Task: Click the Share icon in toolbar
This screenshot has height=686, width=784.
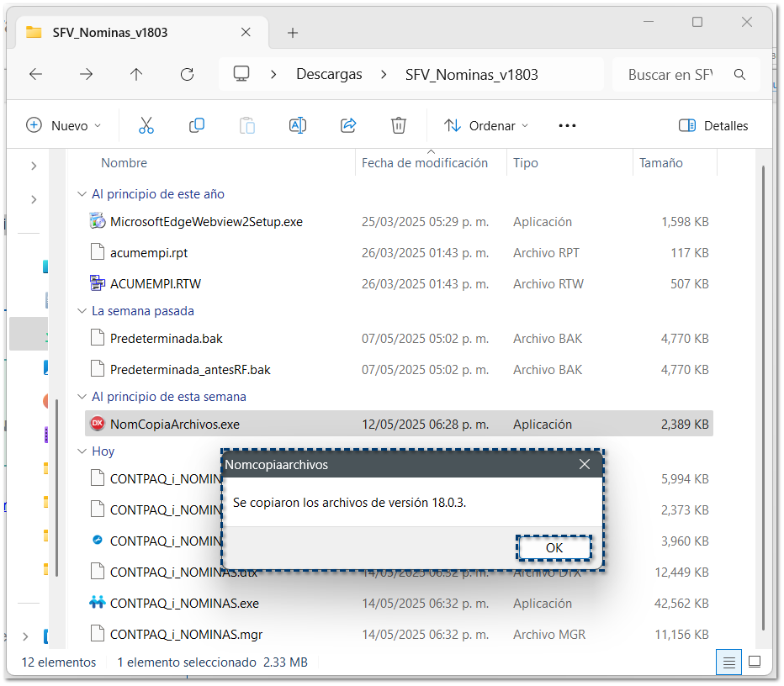Action: (348, 125)
